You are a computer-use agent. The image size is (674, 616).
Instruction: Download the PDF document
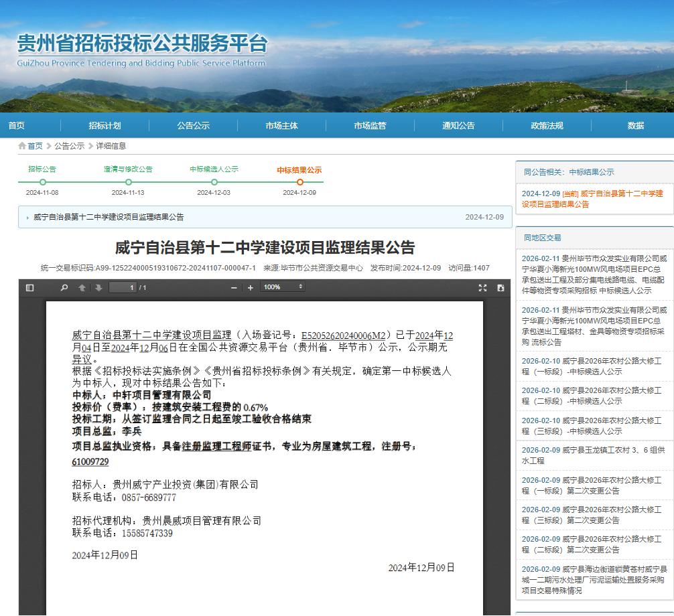click(500, 288)
